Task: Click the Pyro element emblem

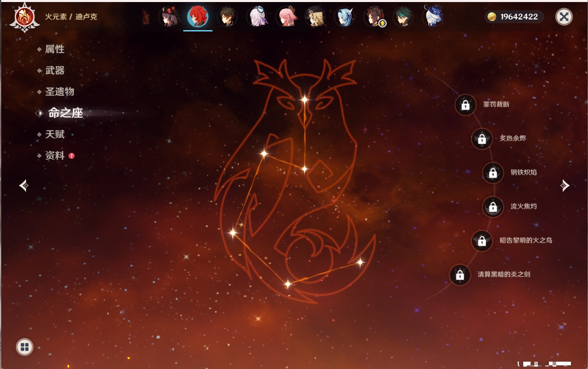Action: pyautogui.click(x=24, y=17)
